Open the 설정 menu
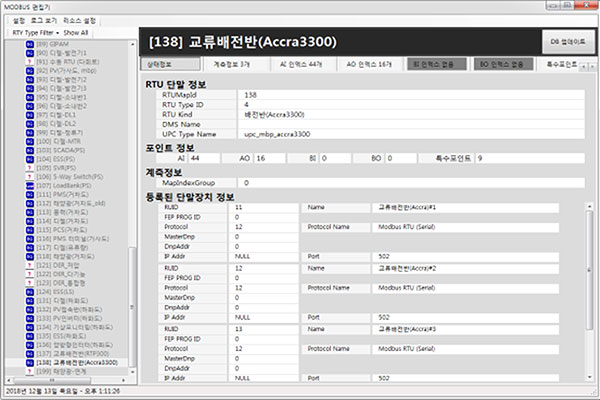This screenshot has width=600, height=400. coord(19,19)
